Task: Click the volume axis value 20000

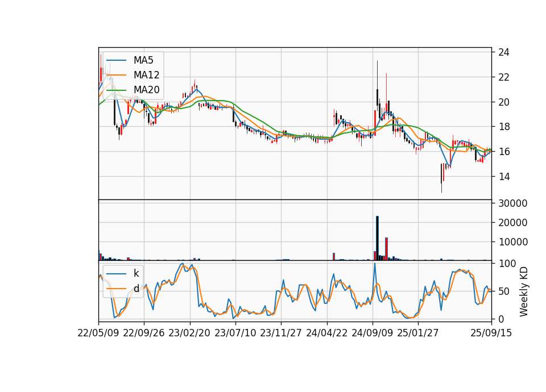Action: point(513,223)
